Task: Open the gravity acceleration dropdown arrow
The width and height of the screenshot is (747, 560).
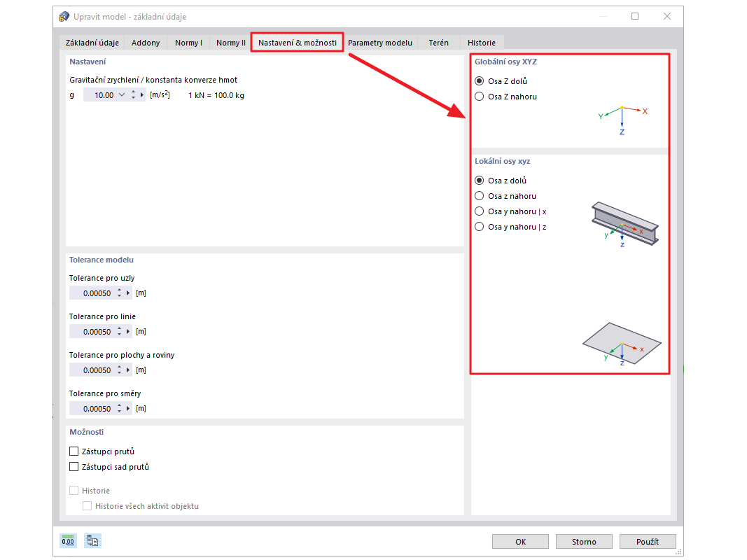Action: [x=122, y=94]
